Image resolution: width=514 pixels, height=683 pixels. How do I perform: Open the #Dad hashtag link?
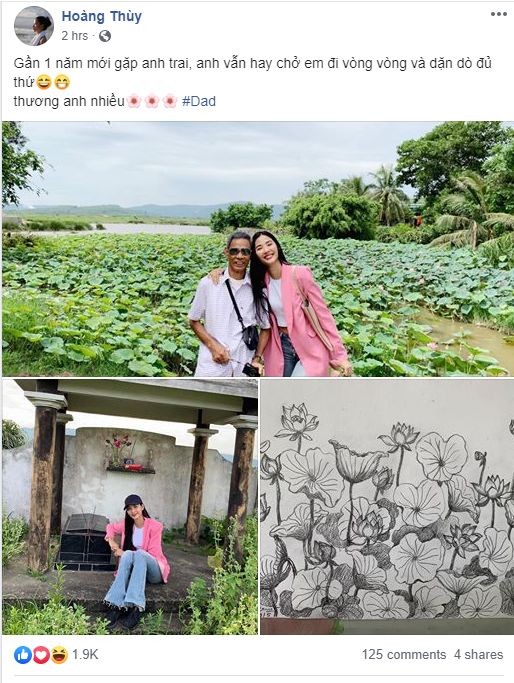(199, 101)
